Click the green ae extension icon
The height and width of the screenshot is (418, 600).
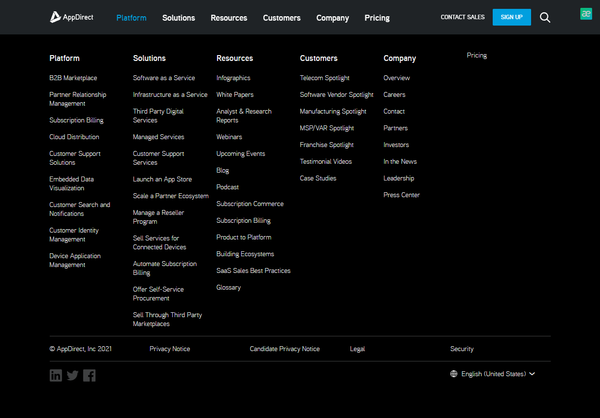pos(586,14)
